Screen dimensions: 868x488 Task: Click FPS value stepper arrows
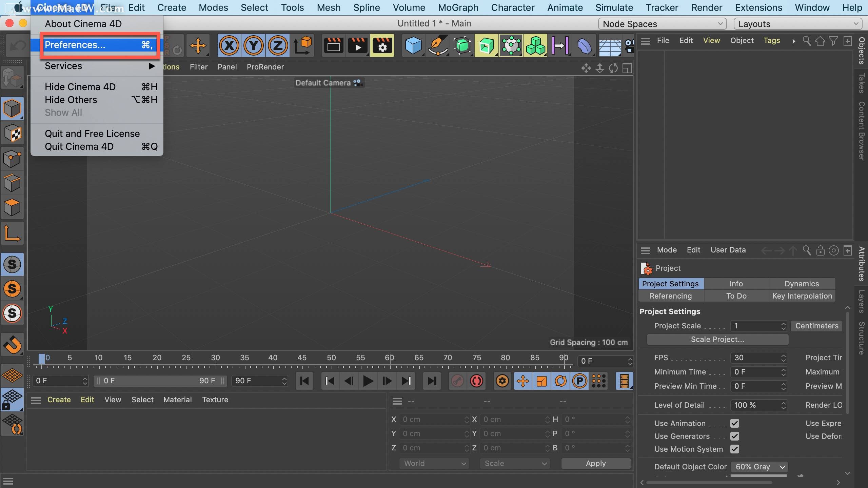tap(783, 358)
